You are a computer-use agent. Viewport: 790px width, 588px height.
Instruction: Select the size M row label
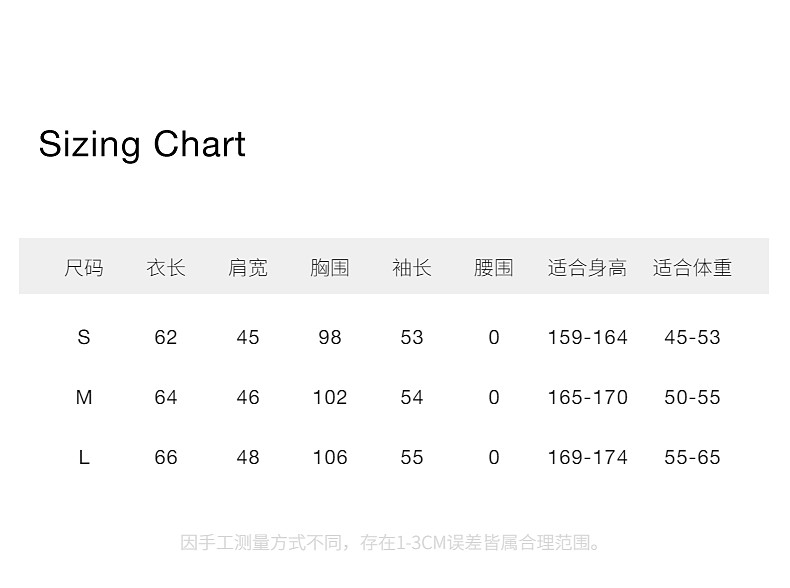pos(84,398)
